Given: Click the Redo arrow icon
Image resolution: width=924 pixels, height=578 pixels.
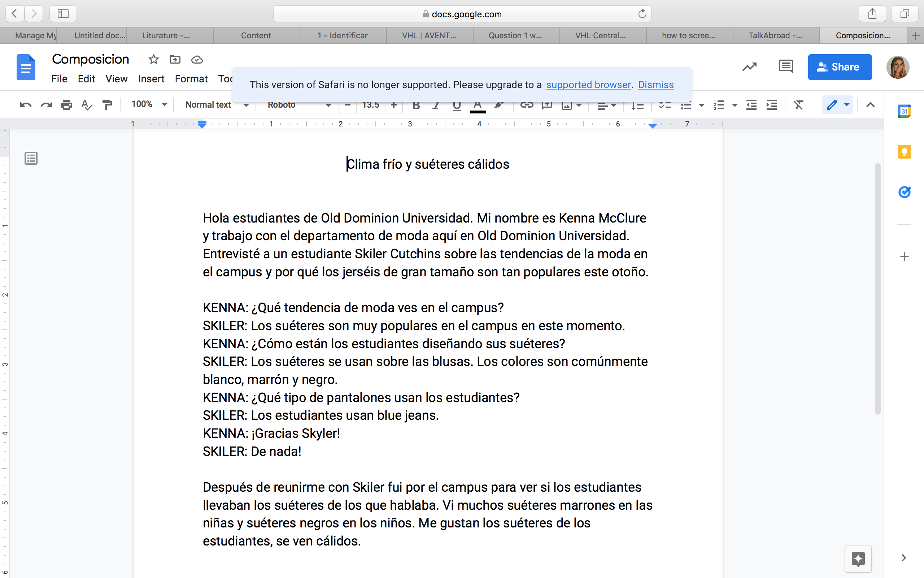Looking at the screenshot, I should [46, 105].
